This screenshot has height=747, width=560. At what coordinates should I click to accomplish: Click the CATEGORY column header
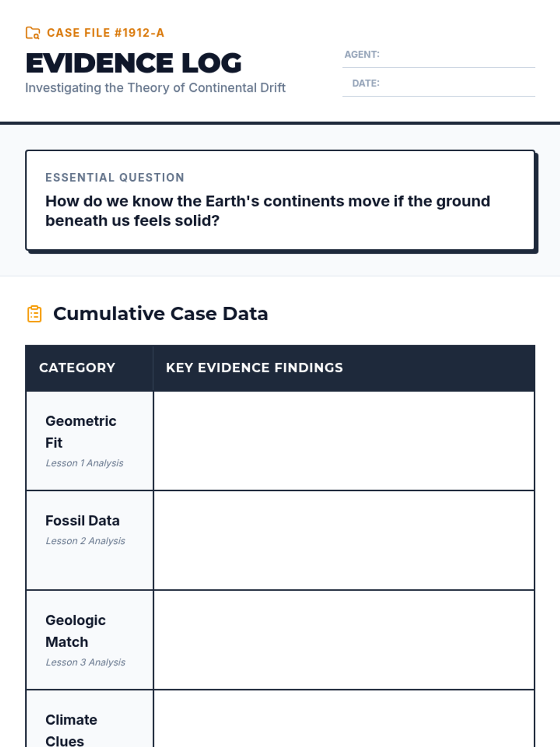(77, 368)
